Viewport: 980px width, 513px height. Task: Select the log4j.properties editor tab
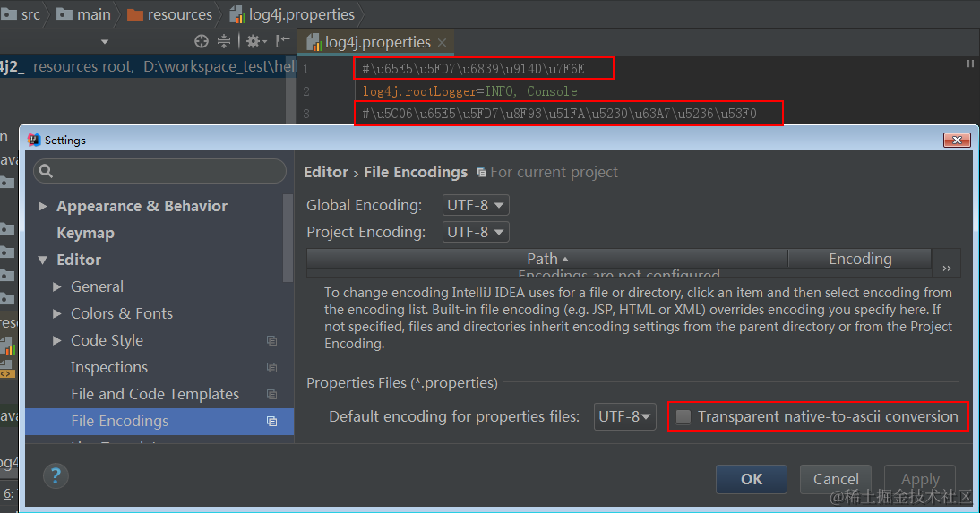pos(376,42)
